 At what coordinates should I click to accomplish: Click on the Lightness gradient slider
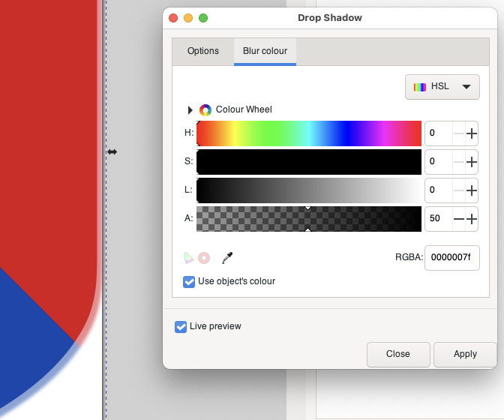[309, 190]
